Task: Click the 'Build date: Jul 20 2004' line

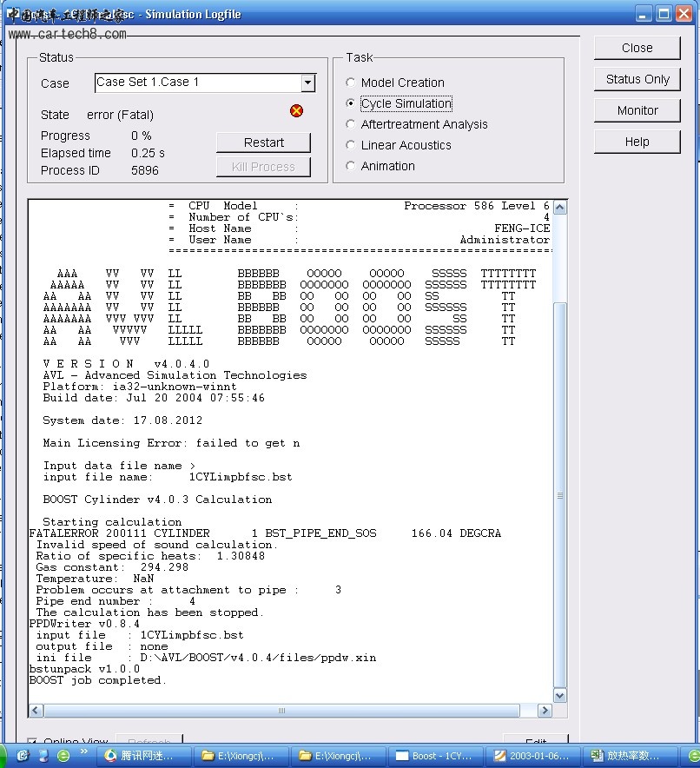Action: click(x=154, y=398)
